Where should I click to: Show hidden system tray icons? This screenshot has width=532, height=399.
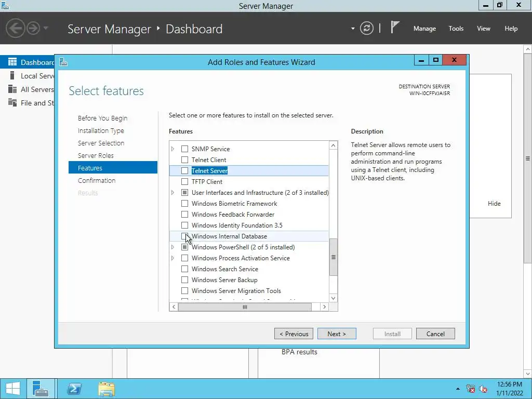[458, 389]
